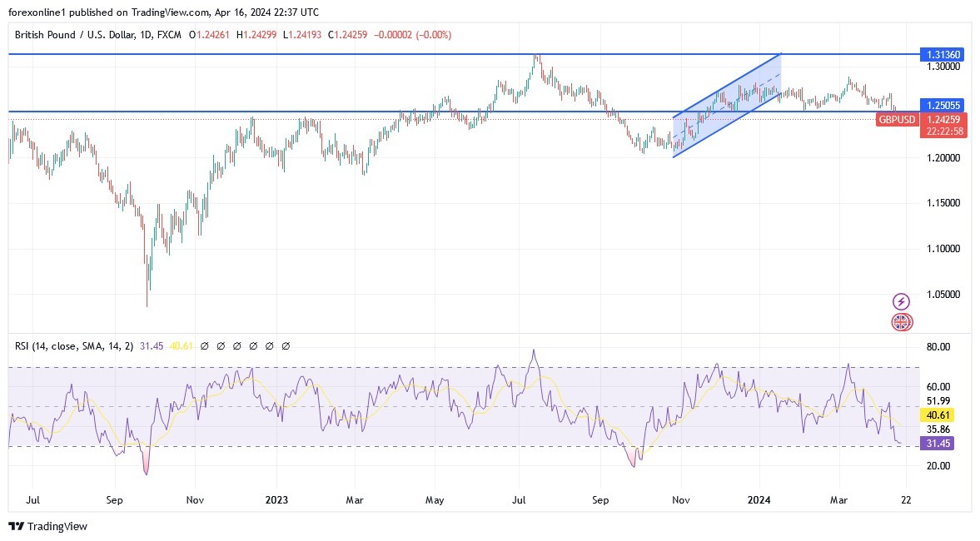Click the yellow 40.61 label on RSI axis
980x541 pixels.
tap(938, 415)
